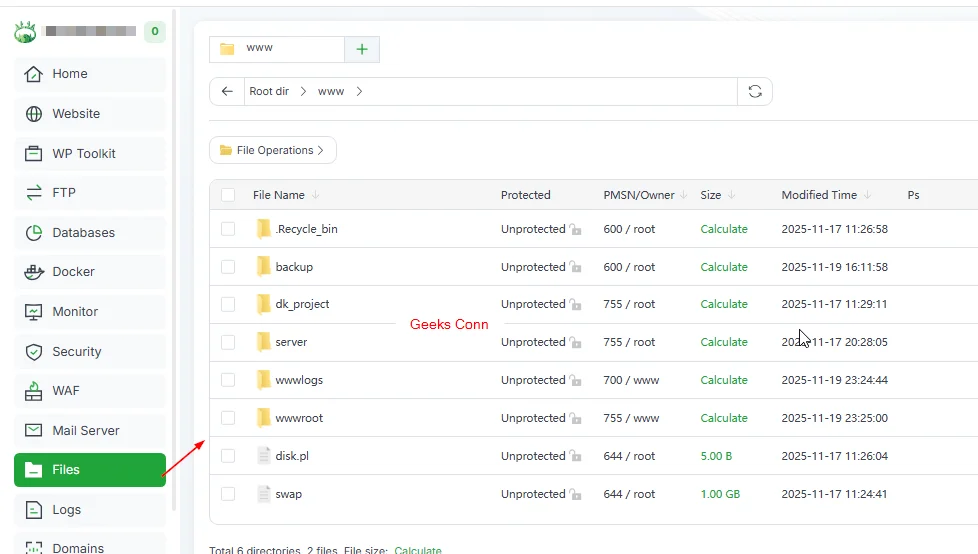Open the backup folder

click(294, 267)
